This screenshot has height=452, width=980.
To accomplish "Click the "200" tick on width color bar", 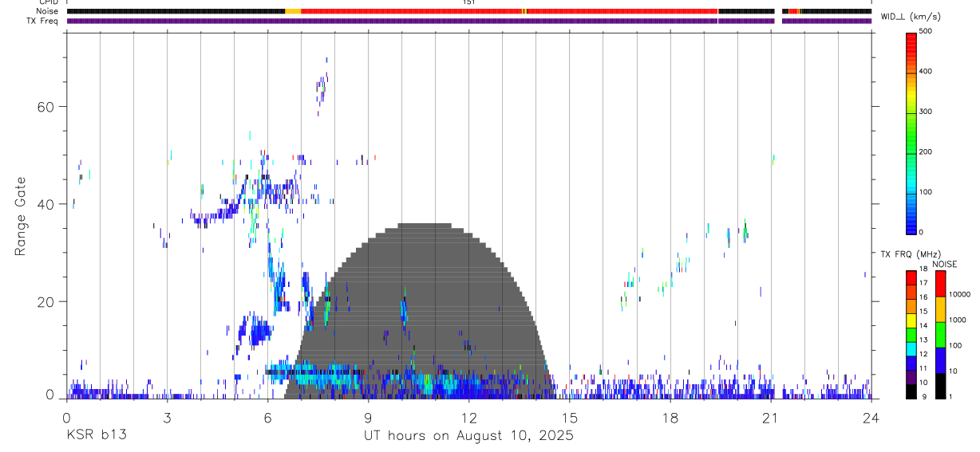I will click(x=926, y=152).
